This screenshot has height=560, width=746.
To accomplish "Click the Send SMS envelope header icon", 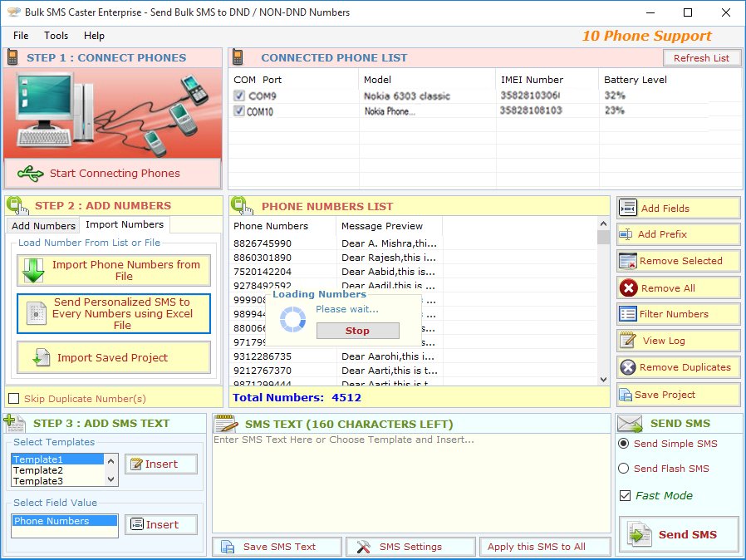I will click(x=630, y=423).
